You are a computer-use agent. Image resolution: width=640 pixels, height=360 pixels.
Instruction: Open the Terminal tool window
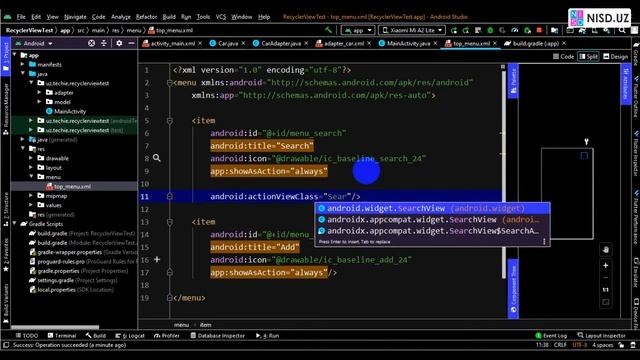tap(62, 336)
